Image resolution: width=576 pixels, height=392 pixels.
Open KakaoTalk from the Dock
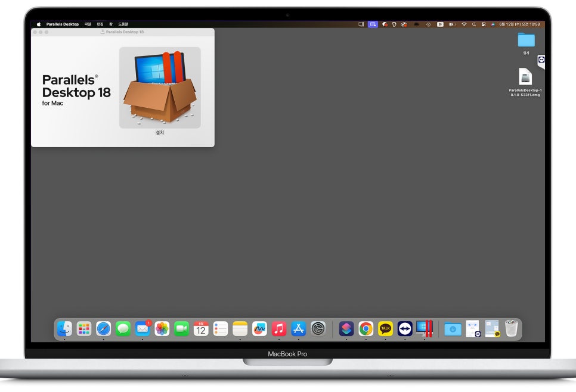(x=385, y=328)
